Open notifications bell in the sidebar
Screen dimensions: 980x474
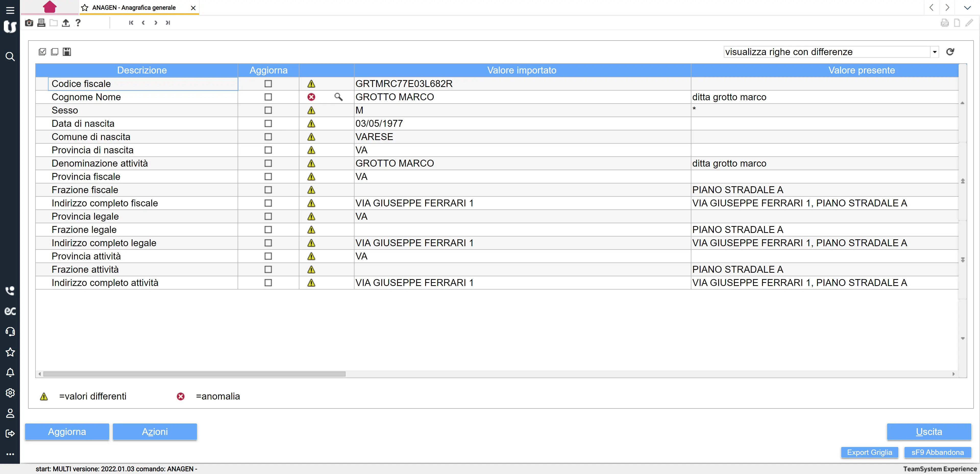click(10, 372)
